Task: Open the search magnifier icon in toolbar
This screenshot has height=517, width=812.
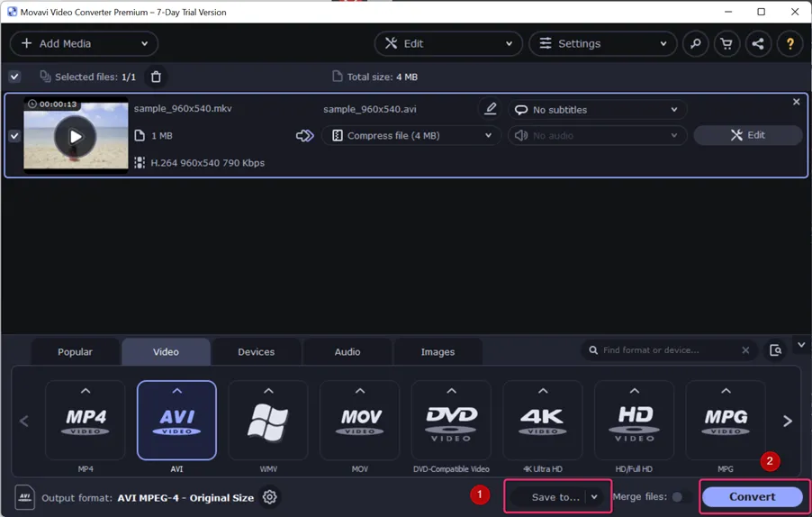Action: click(x=696, y=43)
